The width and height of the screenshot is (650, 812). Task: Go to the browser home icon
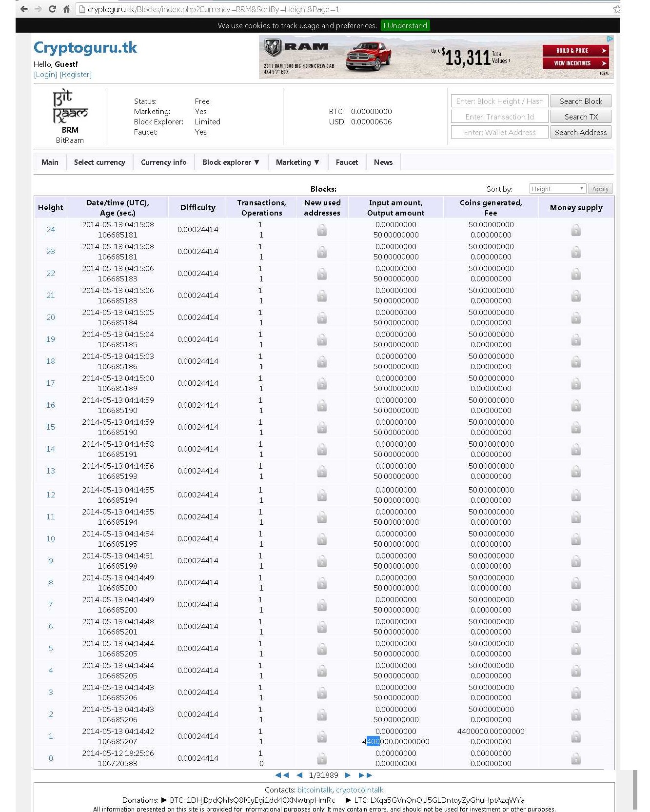tap(66, 9)
